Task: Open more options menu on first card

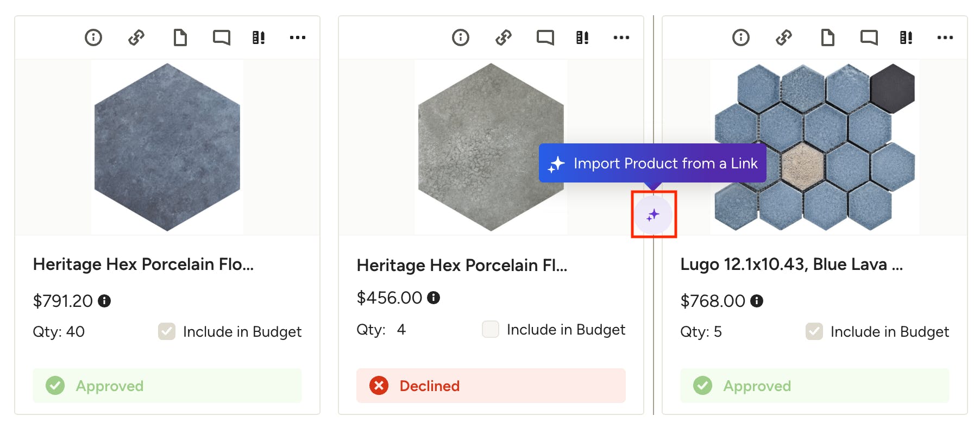Action: point(297,37)
